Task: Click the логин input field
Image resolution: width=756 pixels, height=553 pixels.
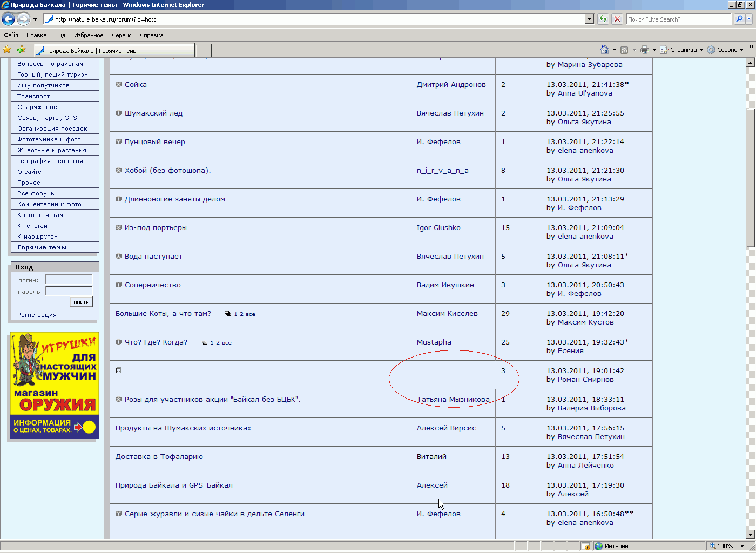Action: (69, 279)
